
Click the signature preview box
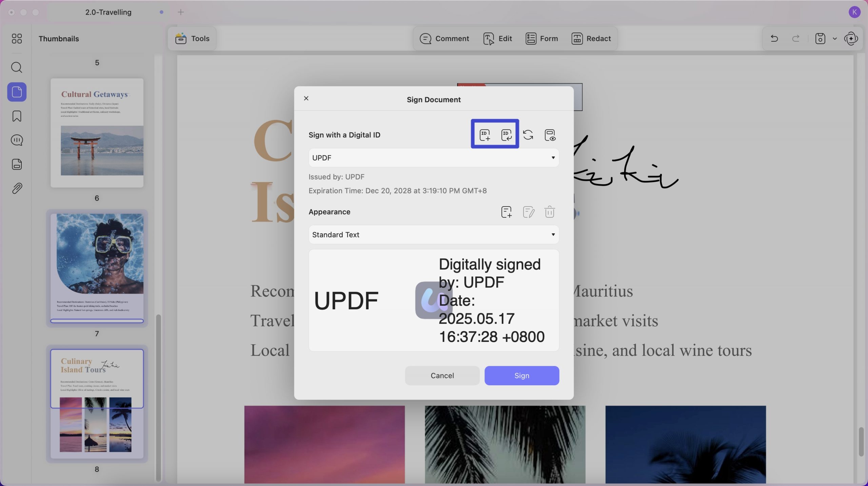click(x=434, y=300)
